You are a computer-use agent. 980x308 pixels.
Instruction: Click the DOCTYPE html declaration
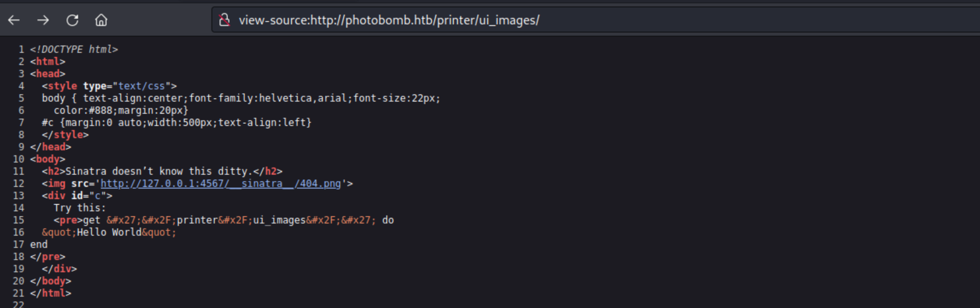[x=74, y=50]
